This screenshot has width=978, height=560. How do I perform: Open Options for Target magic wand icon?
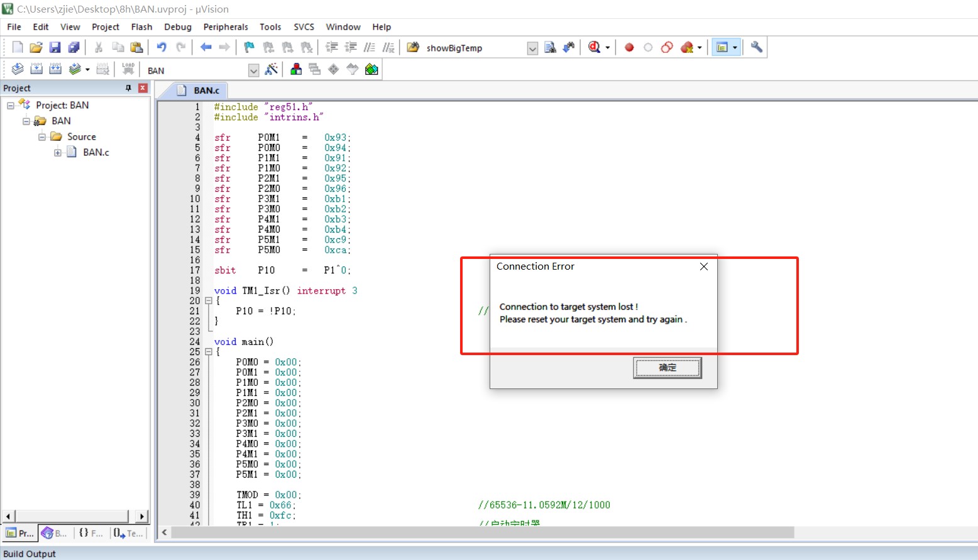pos(272,69)
